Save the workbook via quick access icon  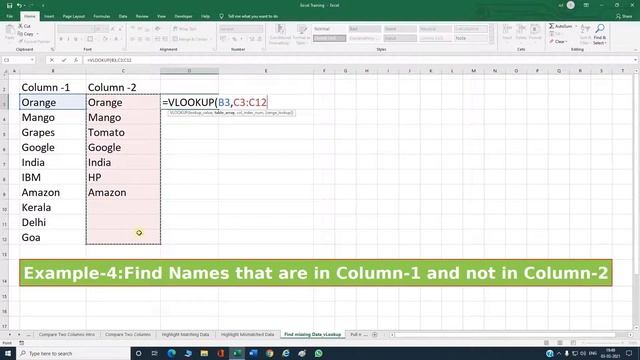coord(9,5)
